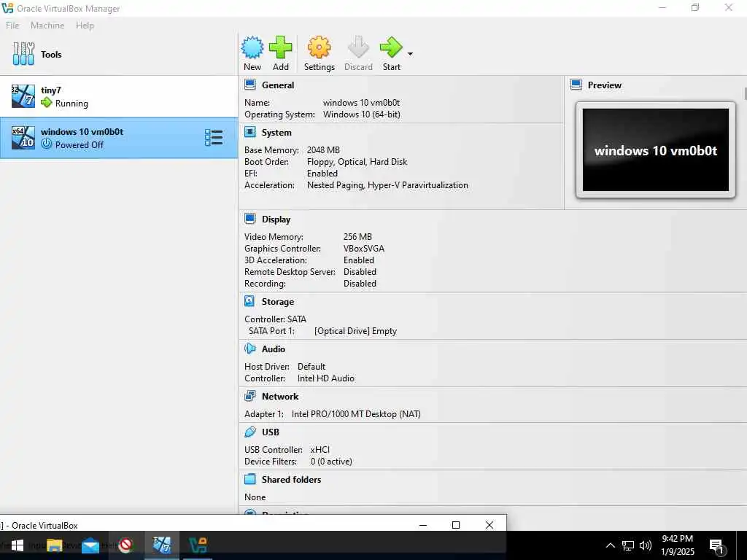The width and height of the screenshot is (747, 560).
Task: Click 'Nested Paging, Hyper-V Paravirtualization' acceleration text
Action: click(x=387, y=185)
